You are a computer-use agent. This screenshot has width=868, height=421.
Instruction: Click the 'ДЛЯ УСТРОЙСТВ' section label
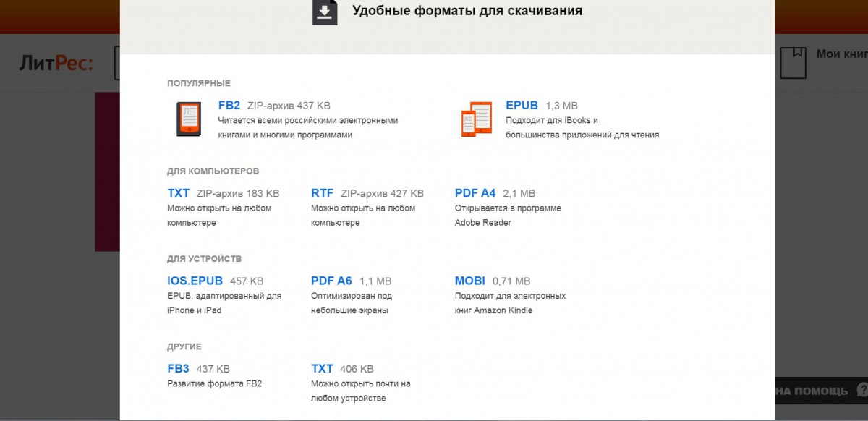click(x=205, y=258)
